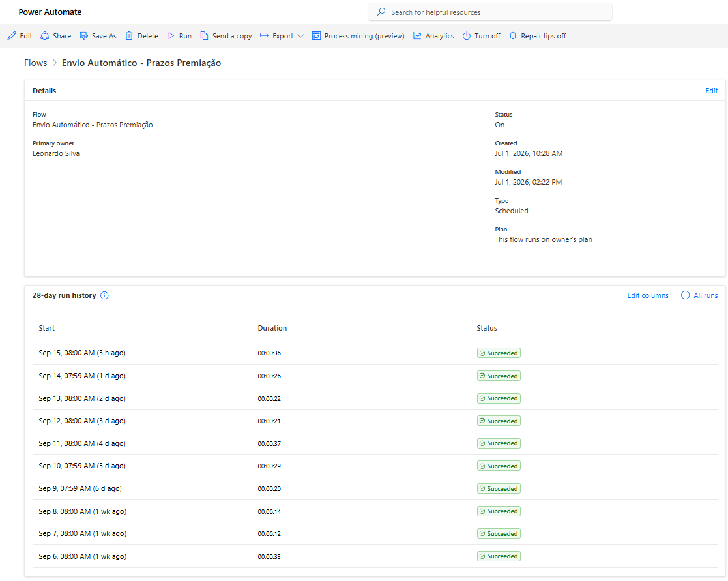Click the Power Automate title
Image resolution: width=728 pixels, height=581 pixels.
click(x=50, y=12)
